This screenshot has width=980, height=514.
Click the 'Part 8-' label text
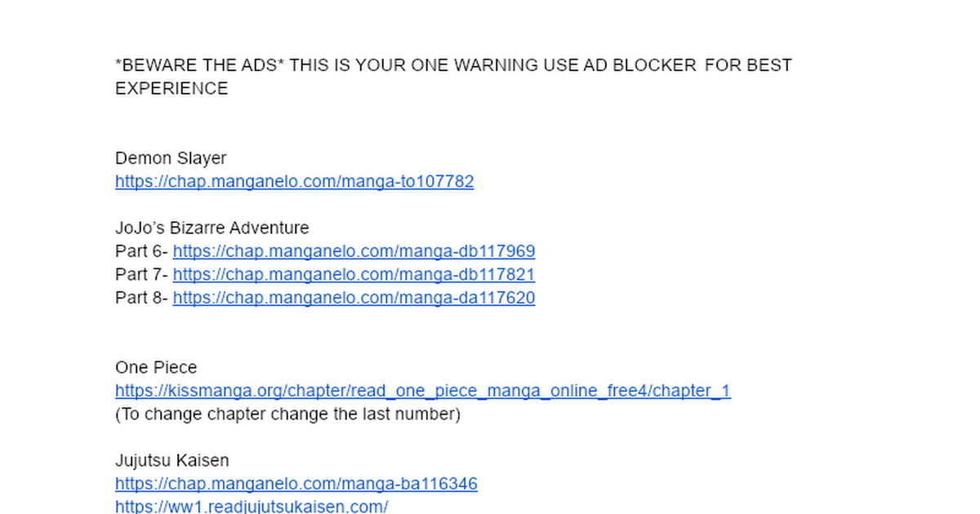[142, 298]
